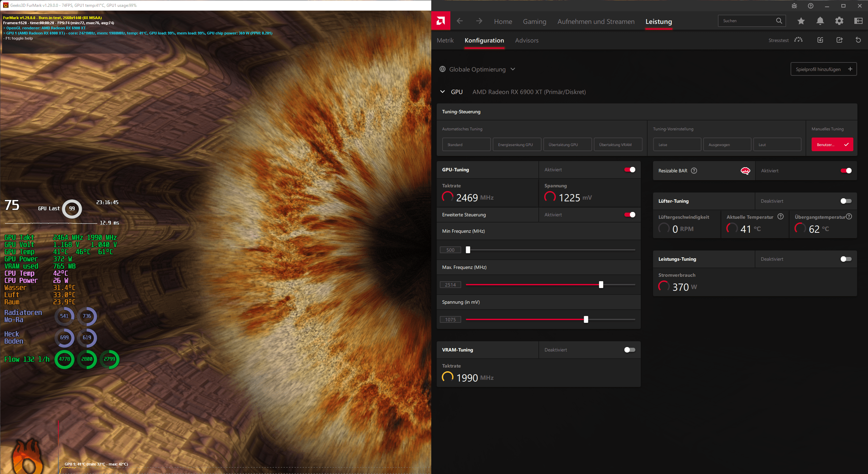The image size is (868, 474).
Task: Click the Spannung 1075 input field
Action: click(450, 319)
